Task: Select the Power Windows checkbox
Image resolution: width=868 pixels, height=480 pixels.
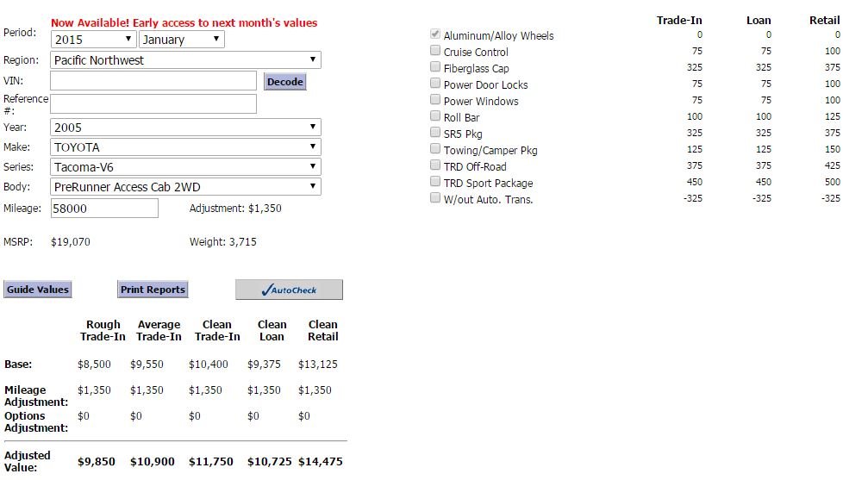Action: 435,100
